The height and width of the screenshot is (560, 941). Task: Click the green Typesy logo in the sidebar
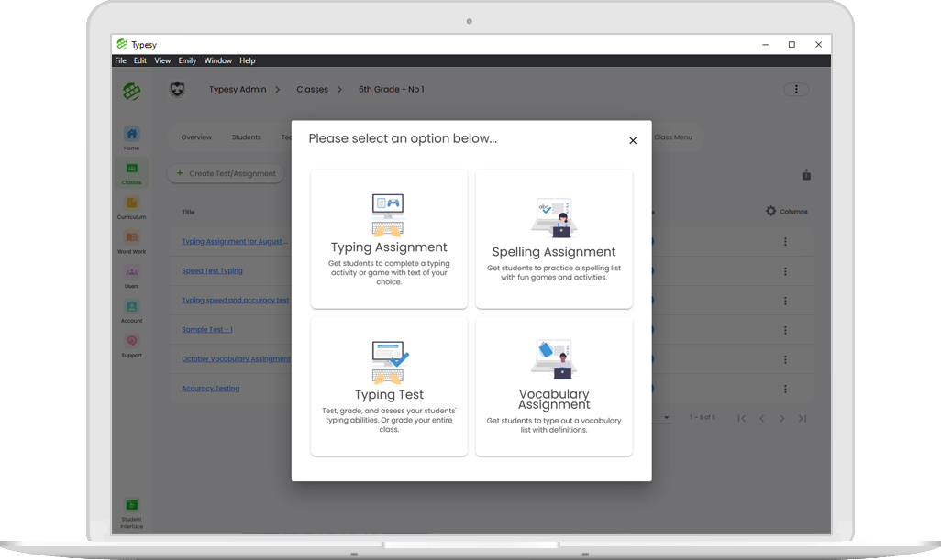[x=131, y=91]
